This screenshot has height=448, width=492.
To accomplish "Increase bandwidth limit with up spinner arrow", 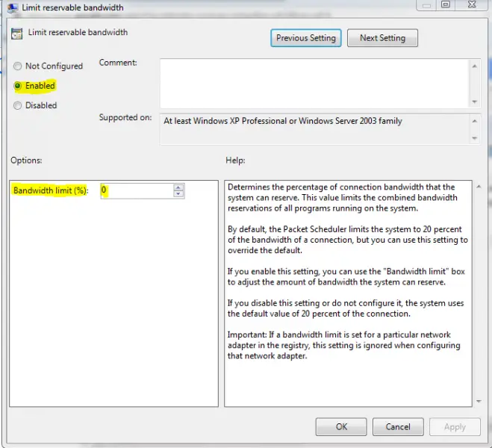I will coord(178,187).
